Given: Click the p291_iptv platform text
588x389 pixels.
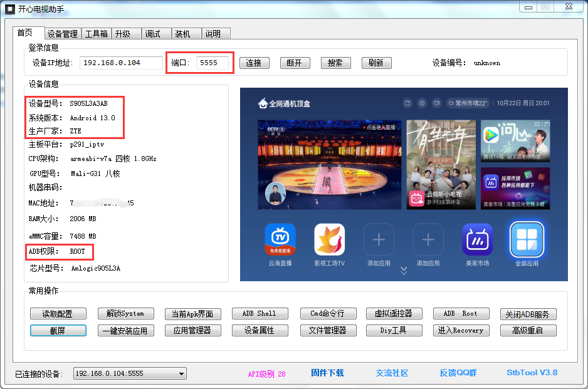Looking at the screenshot, I should [87, 145].
